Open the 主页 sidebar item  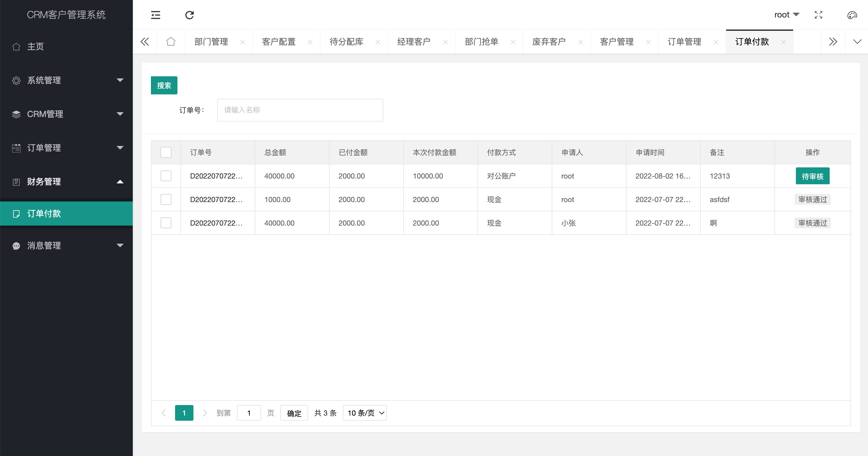[66, 46]
